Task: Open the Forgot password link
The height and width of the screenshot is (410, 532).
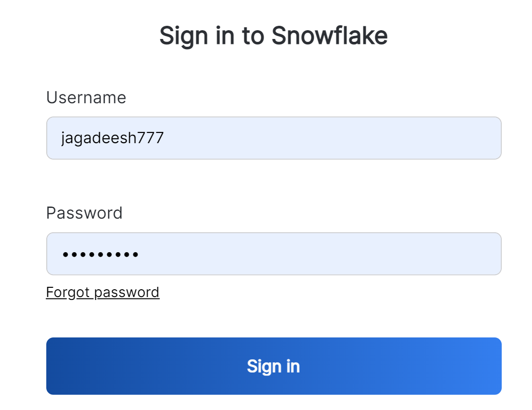Action: pyautogui.click(x=103, y=292)
